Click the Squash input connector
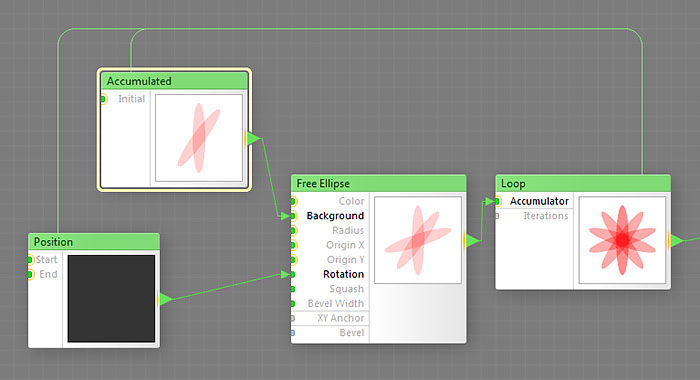700x380 pixels. [293, 289]
